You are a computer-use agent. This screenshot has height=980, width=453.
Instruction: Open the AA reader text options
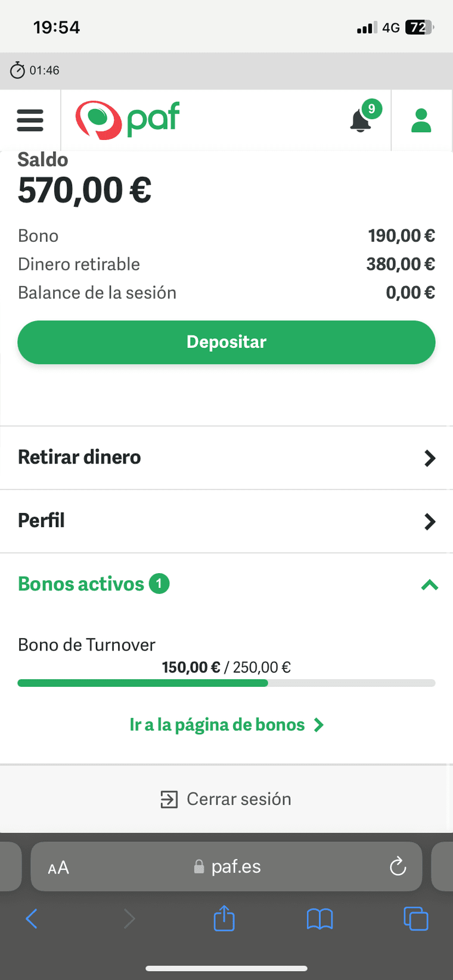58,868
